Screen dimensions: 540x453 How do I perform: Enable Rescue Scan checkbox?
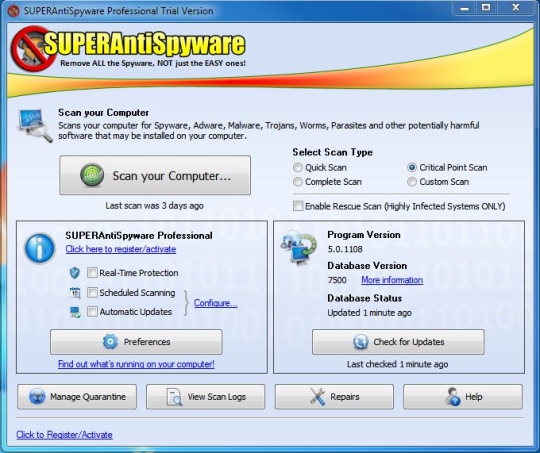tap(298, 206)
